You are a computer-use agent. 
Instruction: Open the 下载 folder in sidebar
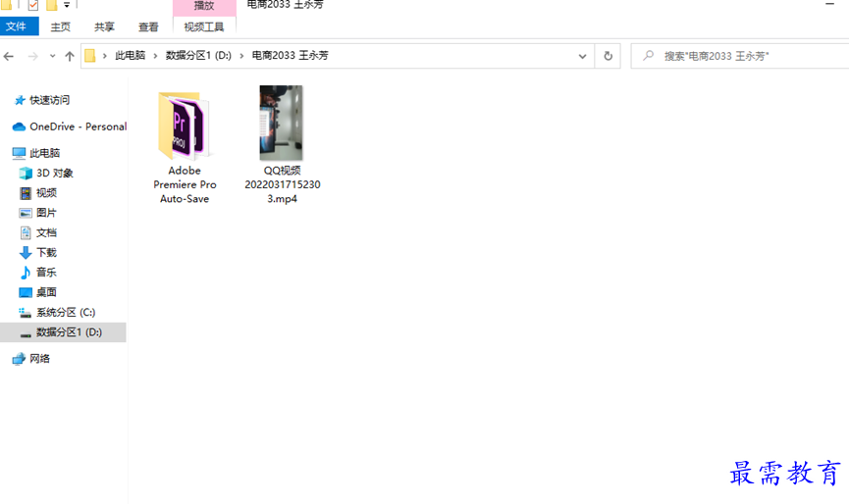pos(46,253)
